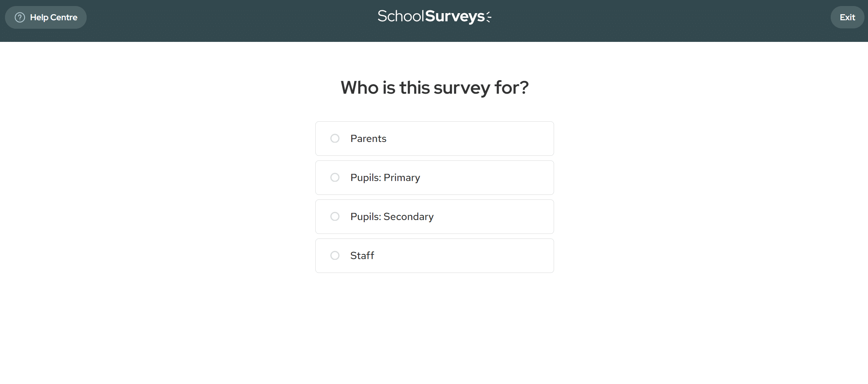
Task: Click the "Staff" option label text
Action: click(362, 256)
